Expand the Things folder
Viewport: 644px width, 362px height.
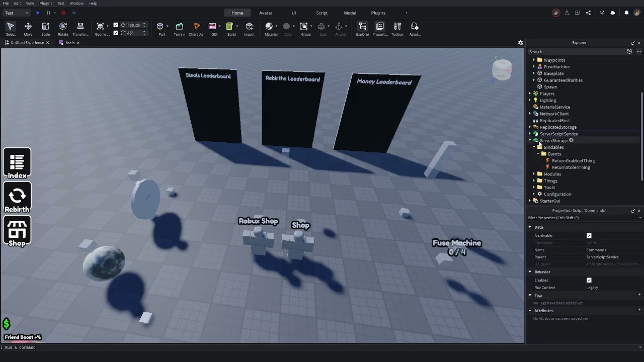click(x=534, y=181)
